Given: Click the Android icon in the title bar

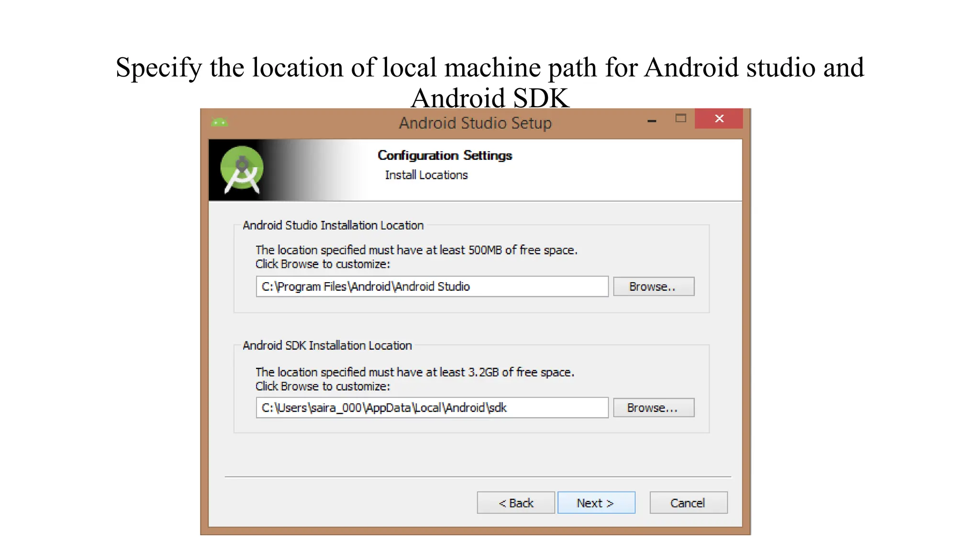Looking at the screenshot, I should click(x=219, y=122).
